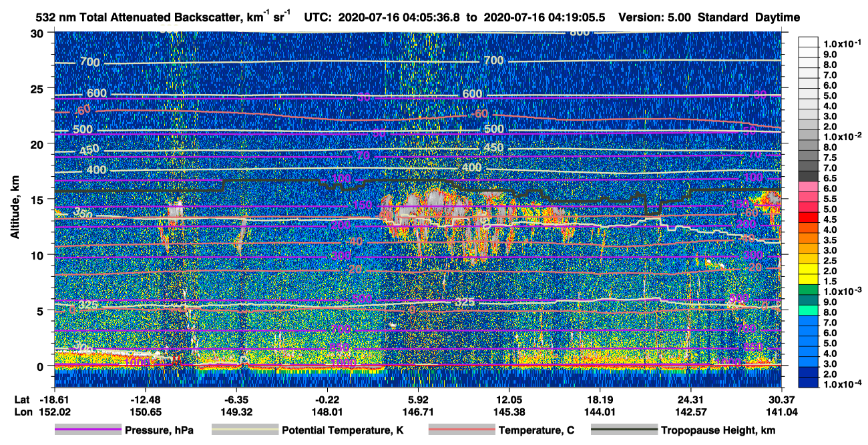Click the 'Potential Temperature, K' legend label
The image size is (868, 445).
click(343, 430)
